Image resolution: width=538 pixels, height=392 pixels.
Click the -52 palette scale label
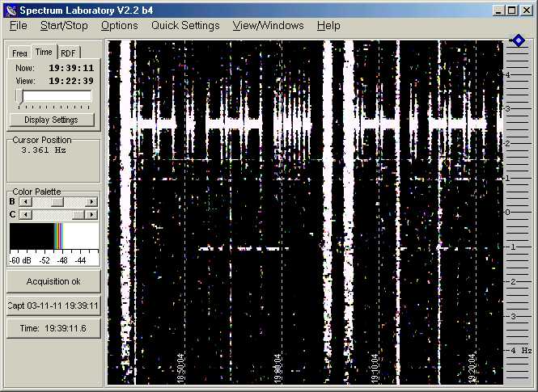[x=44, y=260]
